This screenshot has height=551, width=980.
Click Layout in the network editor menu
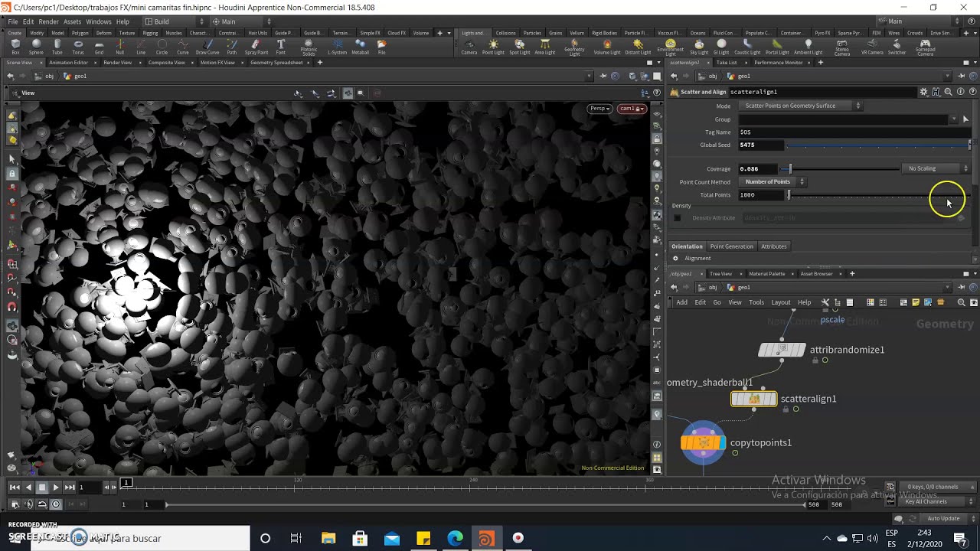click(x=780, y=302)
